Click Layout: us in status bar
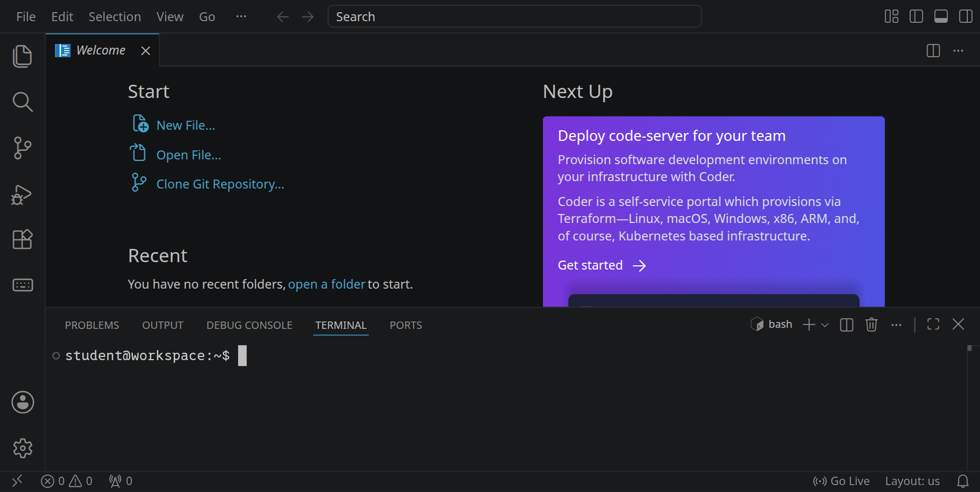 [912, 481]
